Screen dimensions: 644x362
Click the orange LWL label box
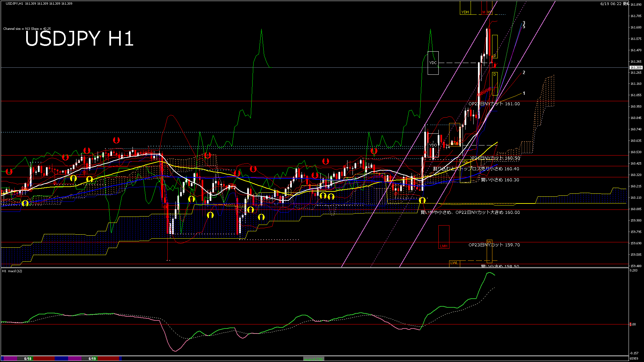(454, 263)
